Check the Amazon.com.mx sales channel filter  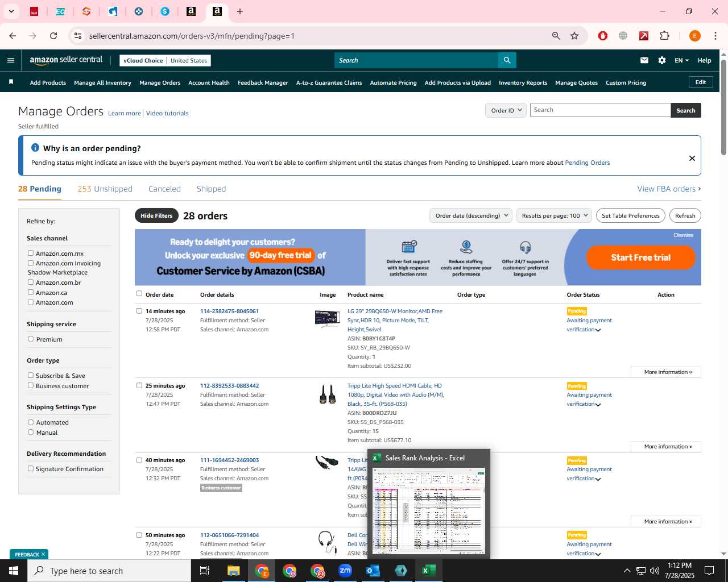[31, 253]
